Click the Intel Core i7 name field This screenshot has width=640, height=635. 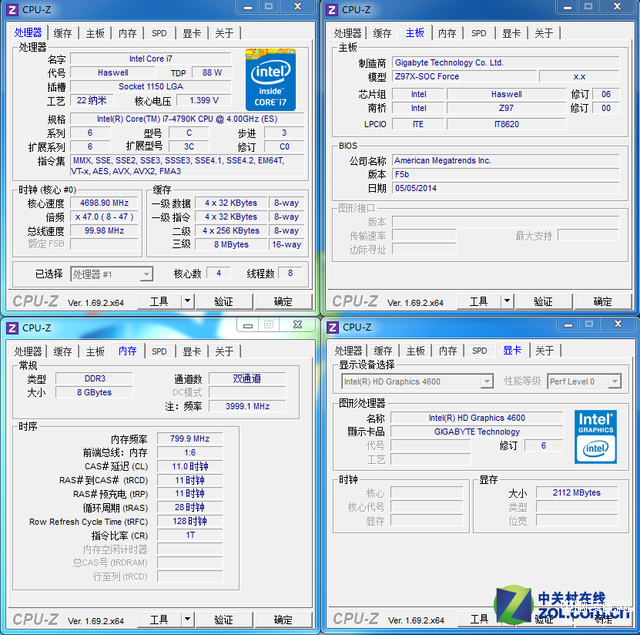coord(151,59)
